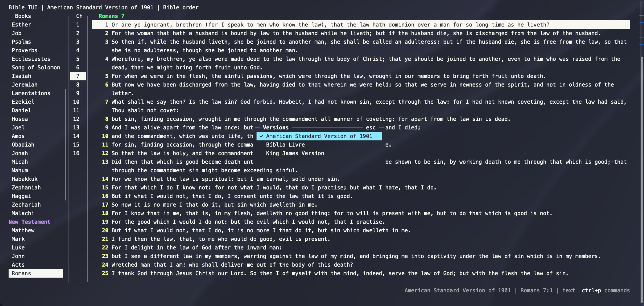Open Lamentations in Books list
Screen dimensions: 644x306
36,93
